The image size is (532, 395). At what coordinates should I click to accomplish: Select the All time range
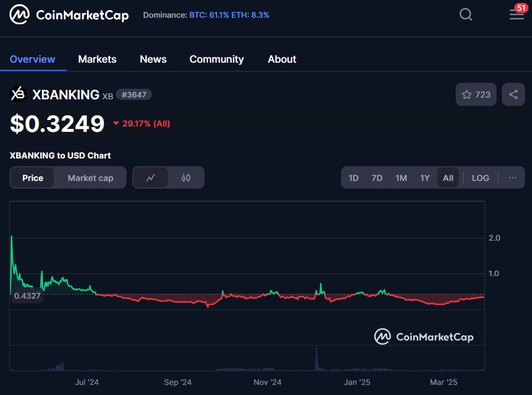pos(448,178)
